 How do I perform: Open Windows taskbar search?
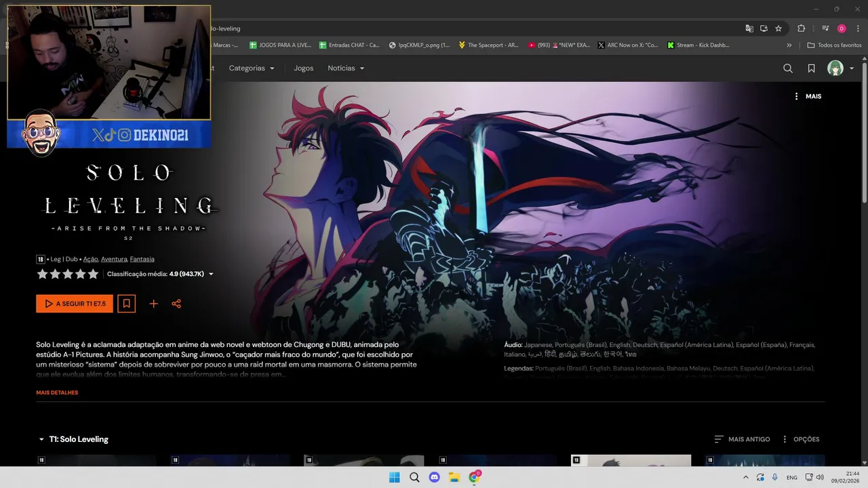pos(414,477)
